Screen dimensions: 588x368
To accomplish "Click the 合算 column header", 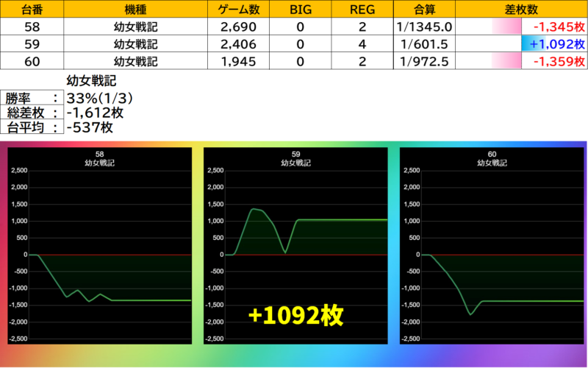I will click(424, 9).
